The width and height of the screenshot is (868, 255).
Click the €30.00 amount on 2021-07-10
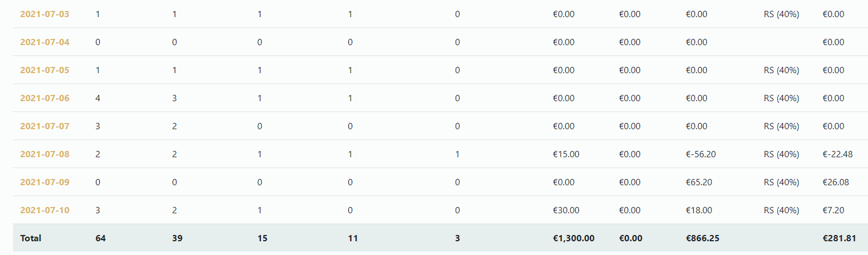point(566,210)
